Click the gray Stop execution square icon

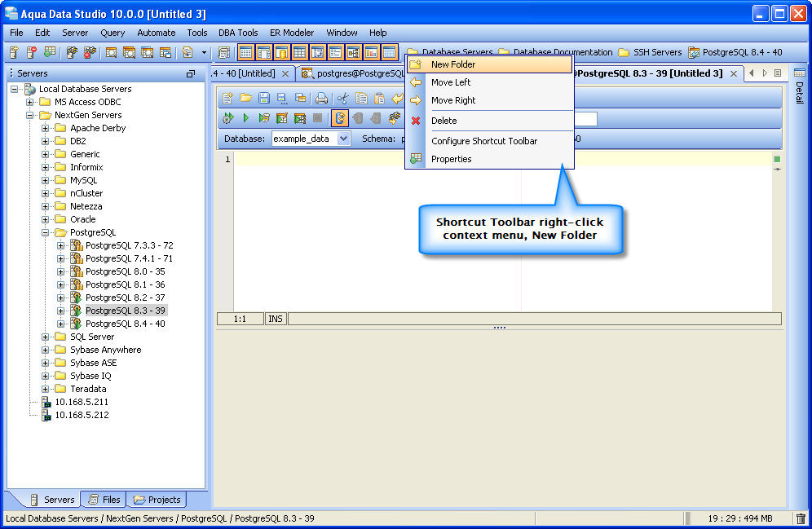pos(317,118)
